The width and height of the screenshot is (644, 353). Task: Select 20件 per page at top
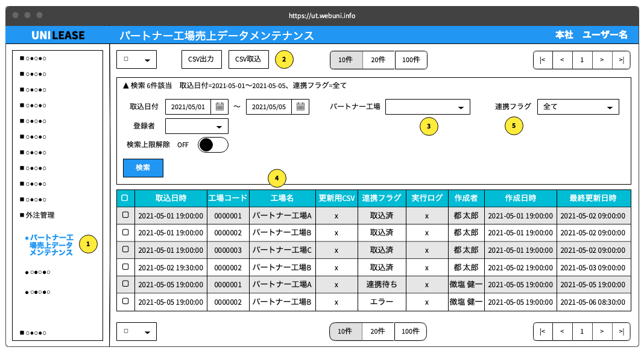(x=378, y=60)
